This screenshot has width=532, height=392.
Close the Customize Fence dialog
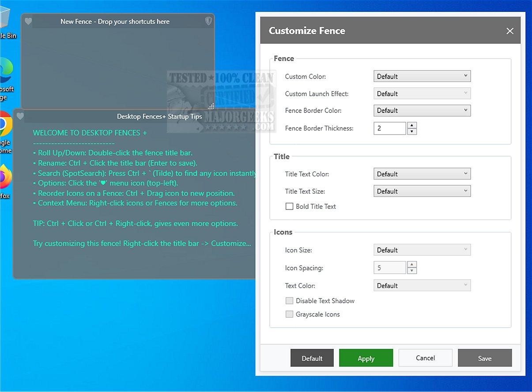pos(510,31)
